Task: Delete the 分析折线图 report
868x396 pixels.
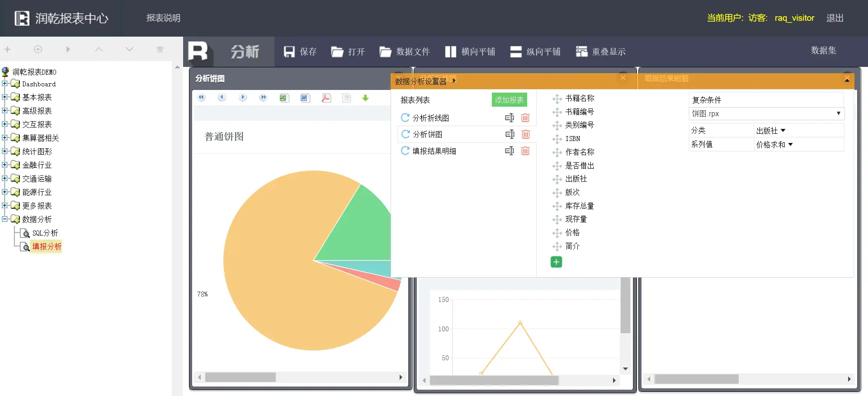Action: (x=525, y=118)
